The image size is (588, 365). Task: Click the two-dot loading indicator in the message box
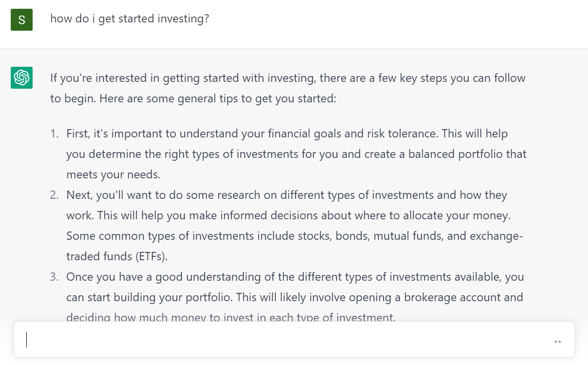(x=558, y=342)
